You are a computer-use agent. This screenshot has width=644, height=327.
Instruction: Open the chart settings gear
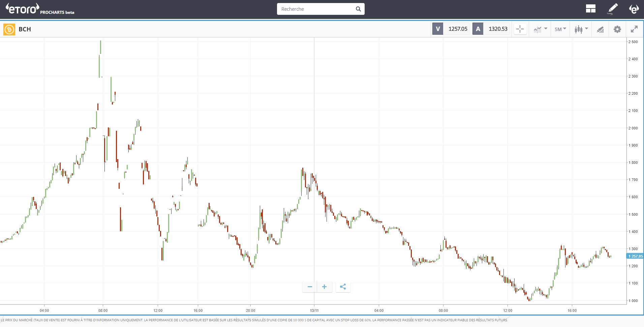tap(617, 29)
